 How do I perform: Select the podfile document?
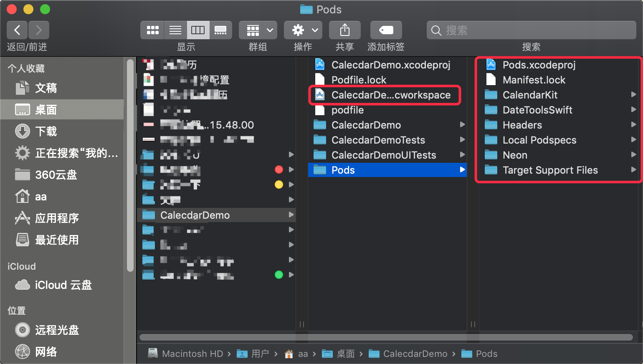point(387,110)
